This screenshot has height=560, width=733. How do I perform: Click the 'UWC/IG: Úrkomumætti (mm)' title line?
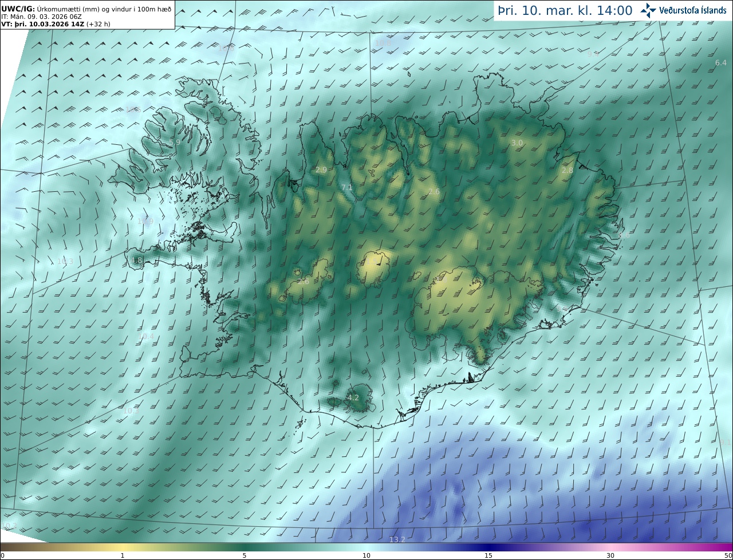pyautogui.click(x=86, y=9)
